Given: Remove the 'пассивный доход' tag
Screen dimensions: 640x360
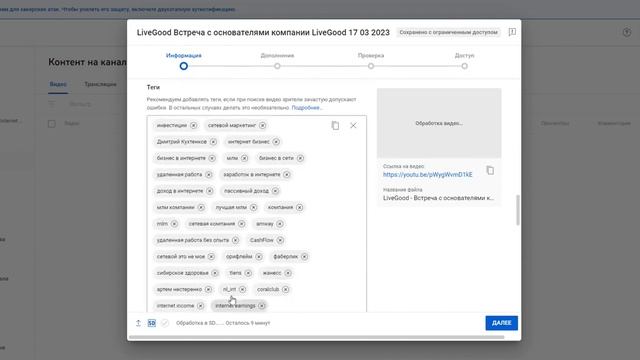Looking at the screenshot, I should pyautogui.click(x=275, y=191).
